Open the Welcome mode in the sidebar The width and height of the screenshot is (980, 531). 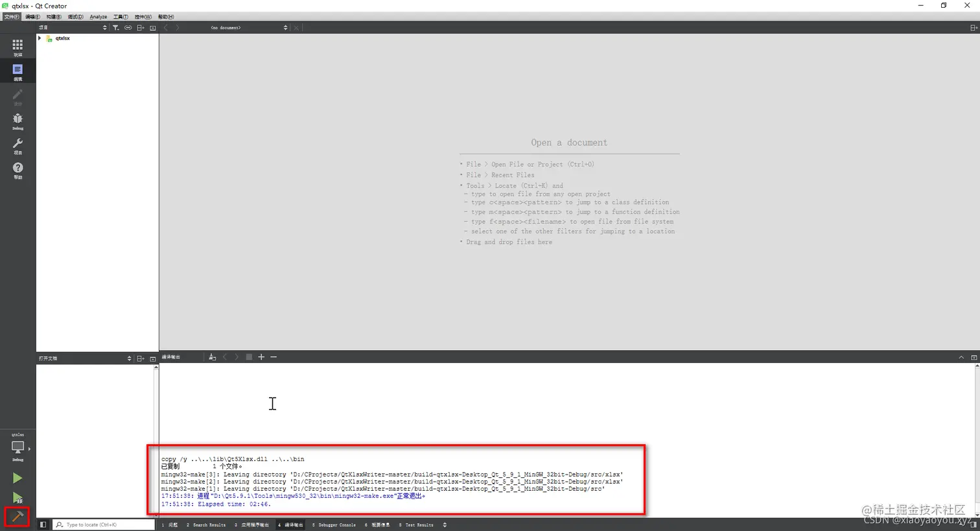tap(17, 47)
